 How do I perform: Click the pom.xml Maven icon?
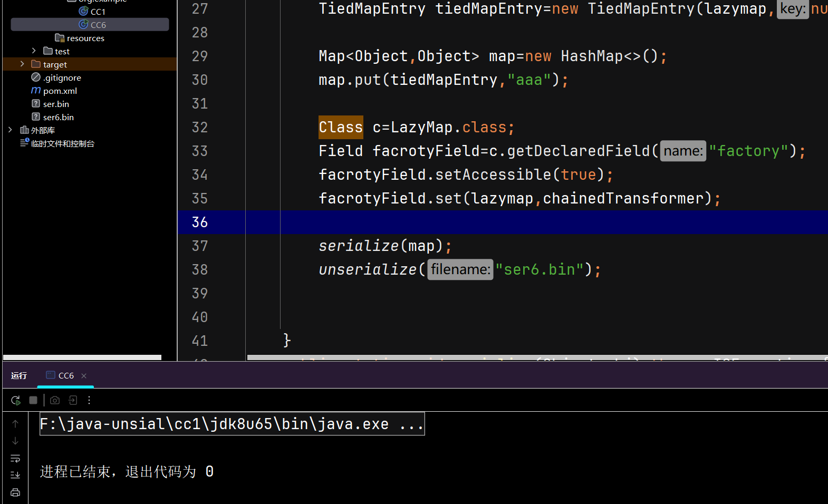pos(36,91)
